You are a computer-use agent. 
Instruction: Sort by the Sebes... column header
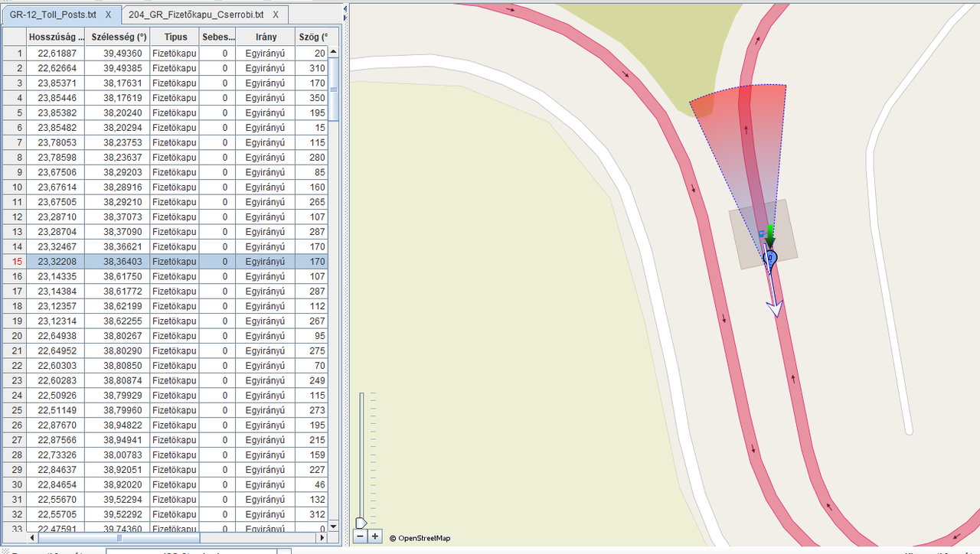[218, 37]
